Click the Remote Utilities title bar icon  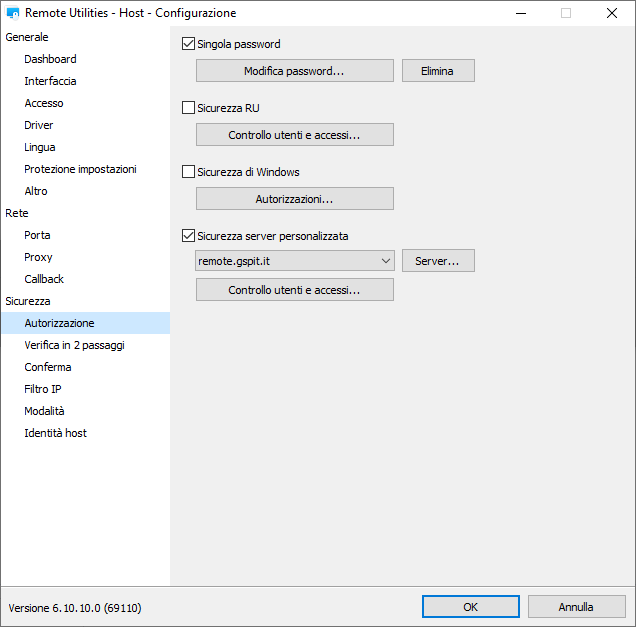pos(13,14)
